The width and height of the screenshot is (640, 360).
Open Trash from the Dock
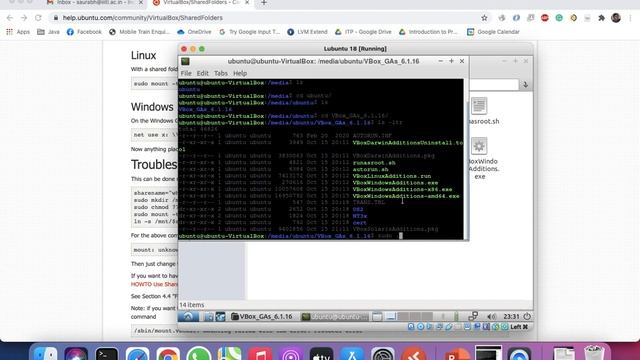point(594,353)
